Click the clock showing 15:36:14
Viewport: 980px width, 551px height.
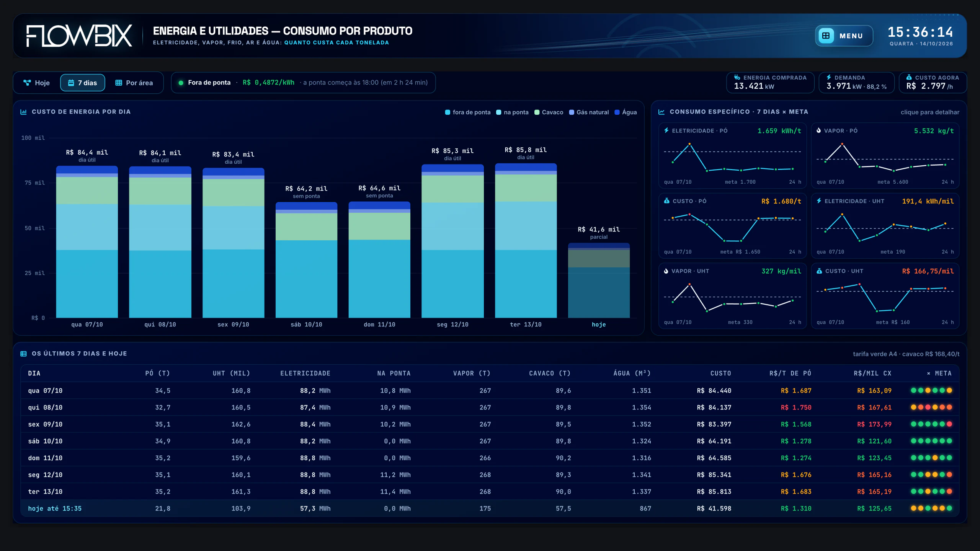[x=920, y=32]
